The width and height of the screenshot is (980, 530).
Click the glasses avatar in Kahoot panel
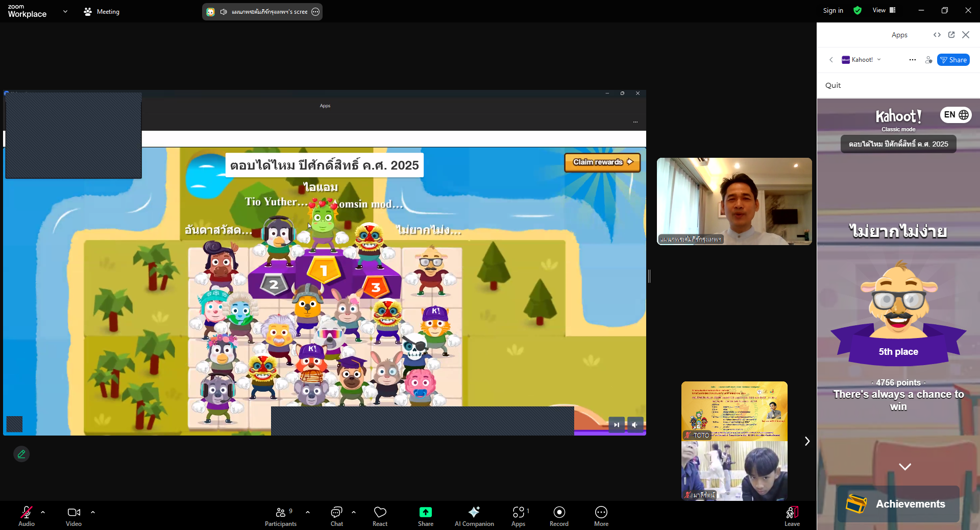pos(898,300)
